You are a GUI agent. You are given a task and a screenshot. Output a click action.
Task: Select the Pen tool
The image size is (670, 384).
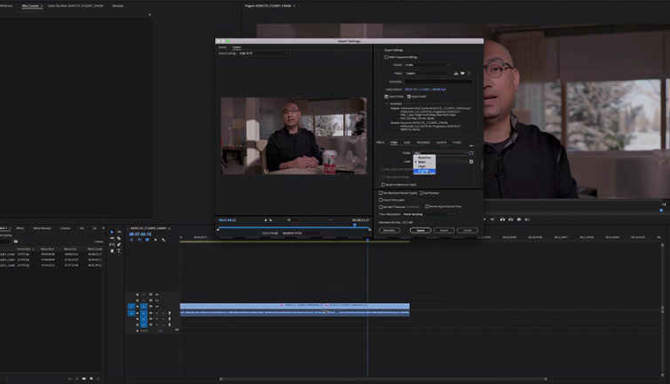coord(119,245)
